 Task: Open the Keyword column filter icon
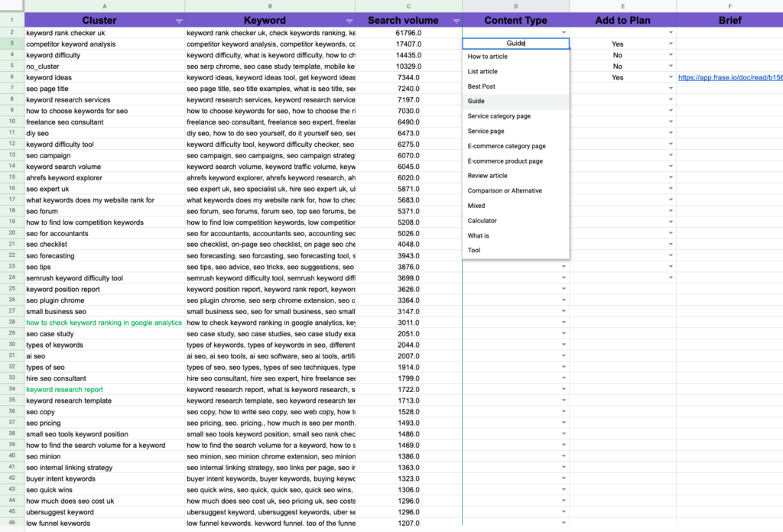(x=349, y=21)
